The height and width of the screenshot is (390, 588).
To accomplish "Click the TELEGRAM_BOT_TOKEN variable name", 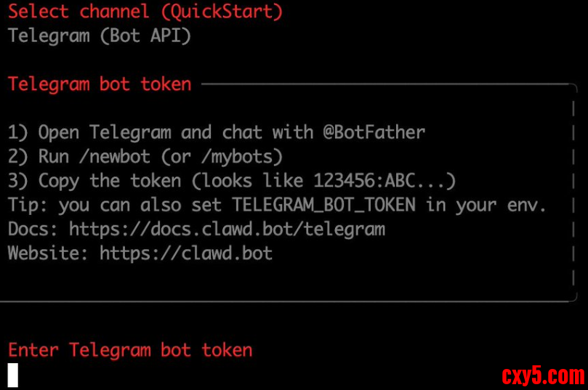I will pyautogui.click(x=323, y=205).
